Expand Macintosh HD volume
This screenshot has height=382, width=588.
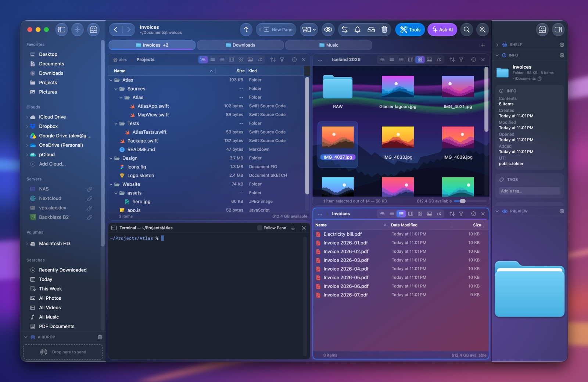point(27,244)
